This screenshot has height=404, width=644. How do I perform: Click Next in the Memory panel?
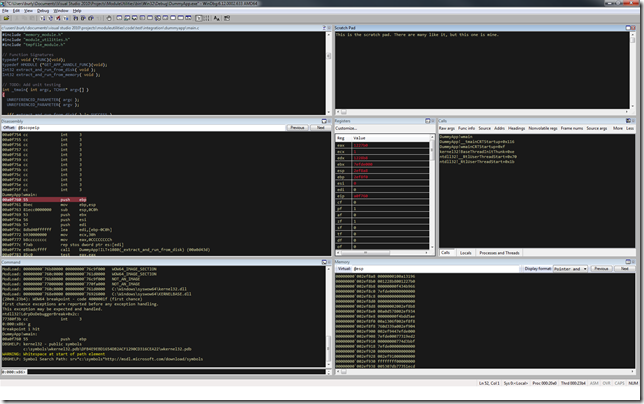tap(624, 269)
